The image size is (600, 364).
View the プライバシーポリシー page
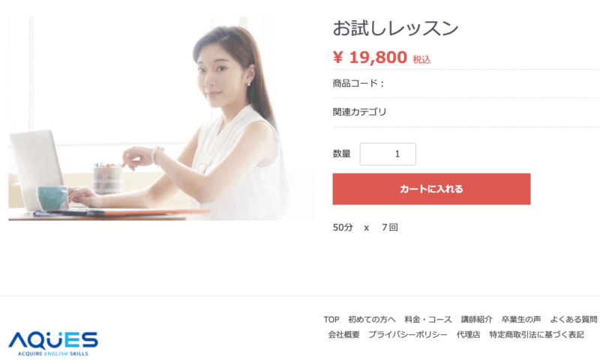pos(408,335)
